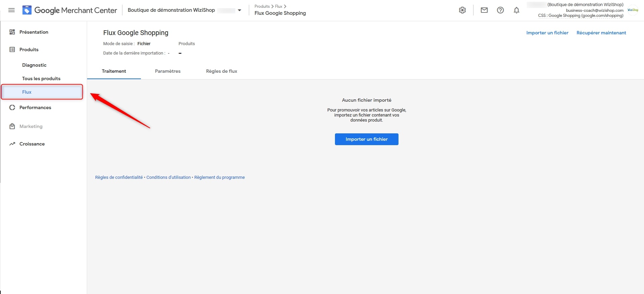Screen dimensions: 644x294
Task: Click the top-right Importer un fichier link
Action: pos(547,33)
